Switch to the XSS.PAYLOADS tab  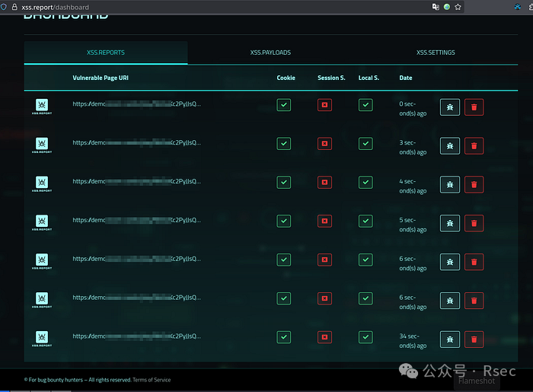point(270,53)
